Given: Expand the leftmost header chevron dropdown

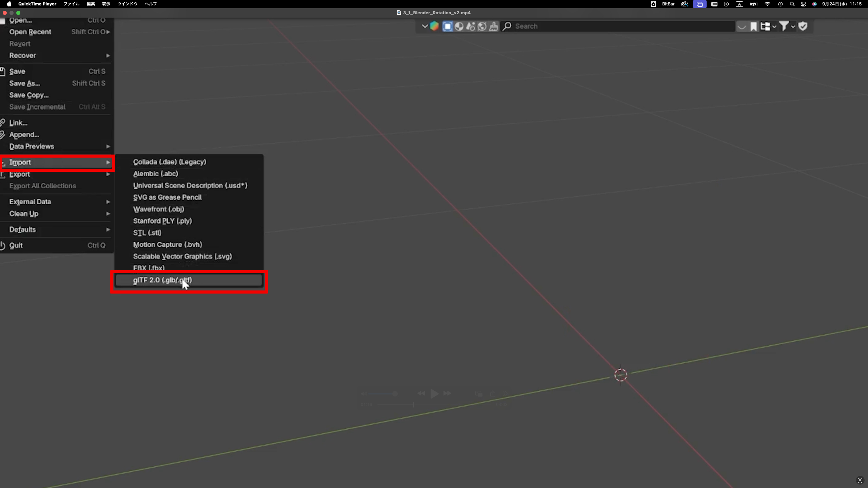Looking at the screenshot, I should coord(425,26).
